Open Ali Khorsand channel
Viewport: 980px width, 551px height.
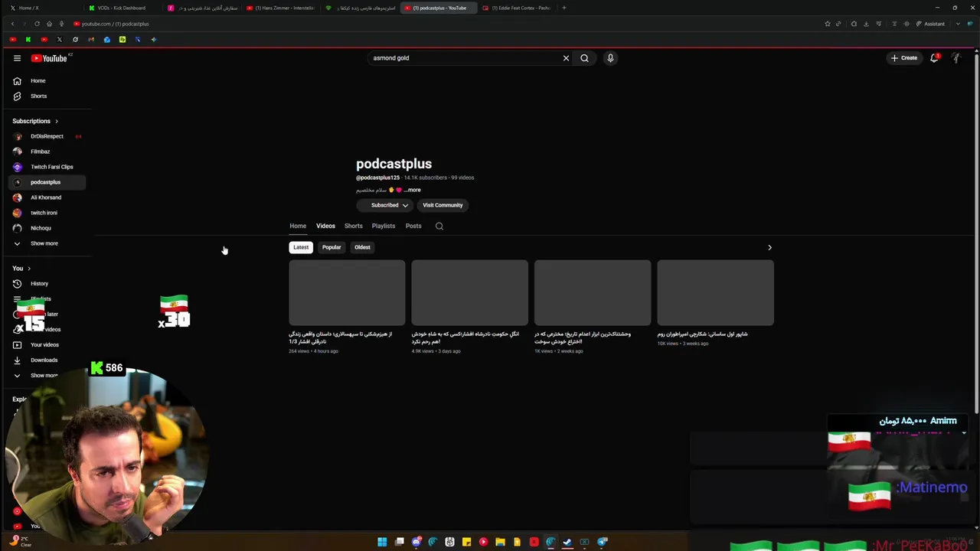coord(47,197)
